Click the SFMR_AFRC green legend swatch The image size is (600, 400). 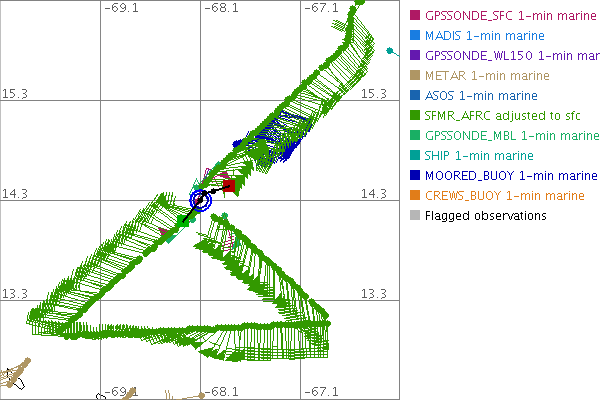416,115
